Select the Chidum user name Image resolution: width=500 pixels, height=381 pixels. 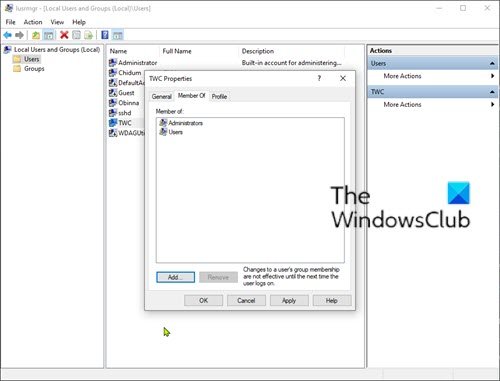130,73
